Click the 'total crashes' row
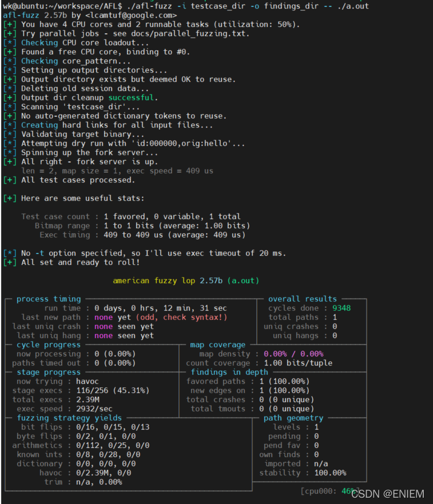The height and width of the screenshot is (504, 433). pos(250,399)
